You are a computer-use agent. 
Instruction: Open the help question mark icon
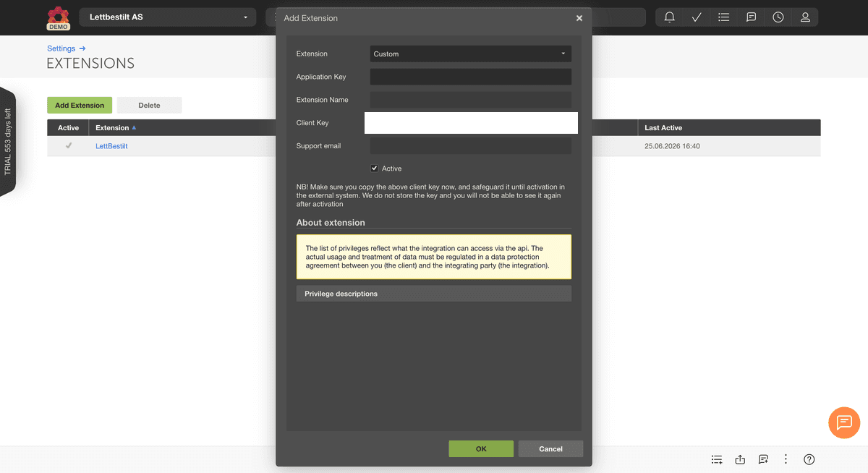pyautogui.click(x=809, y=459)
